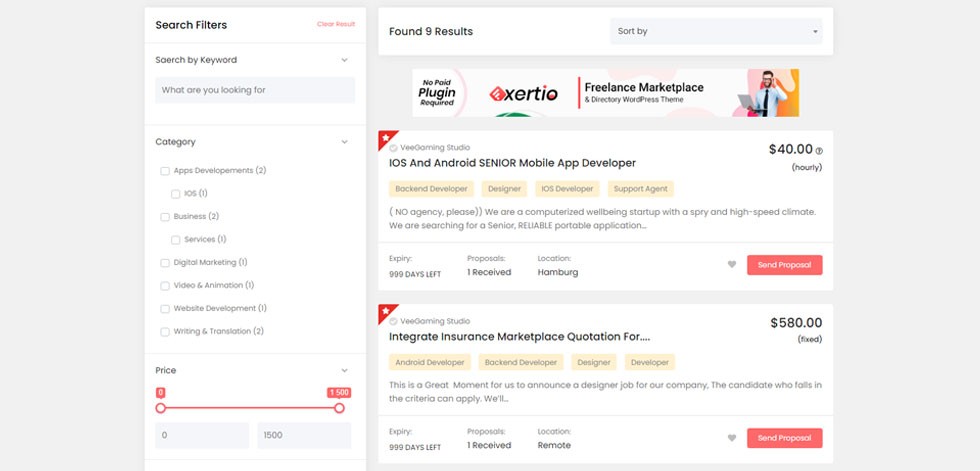Screen dimensions: 980x471
Task: Check the Services subcategory box
Action: point(176,240)
